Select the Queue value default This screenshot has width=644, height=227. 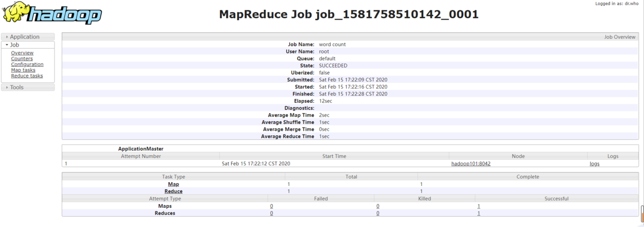[x=327, y=59]
